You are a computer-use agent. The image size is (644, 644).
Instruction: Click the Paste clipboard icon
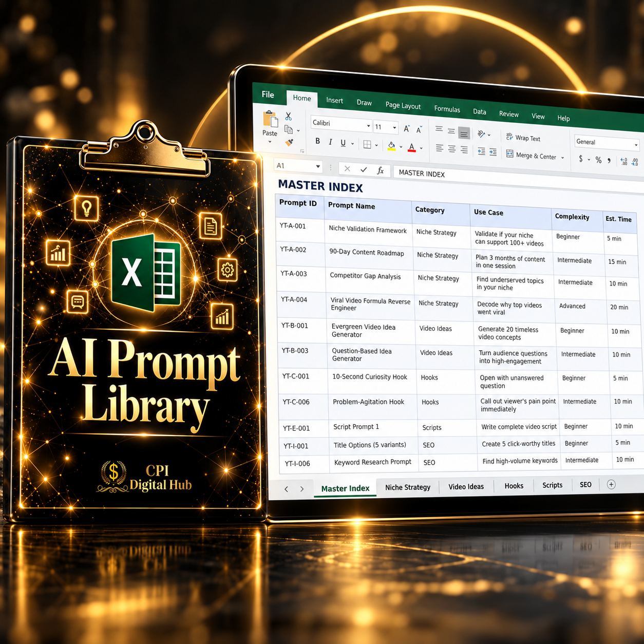click(x=270, y=119)
